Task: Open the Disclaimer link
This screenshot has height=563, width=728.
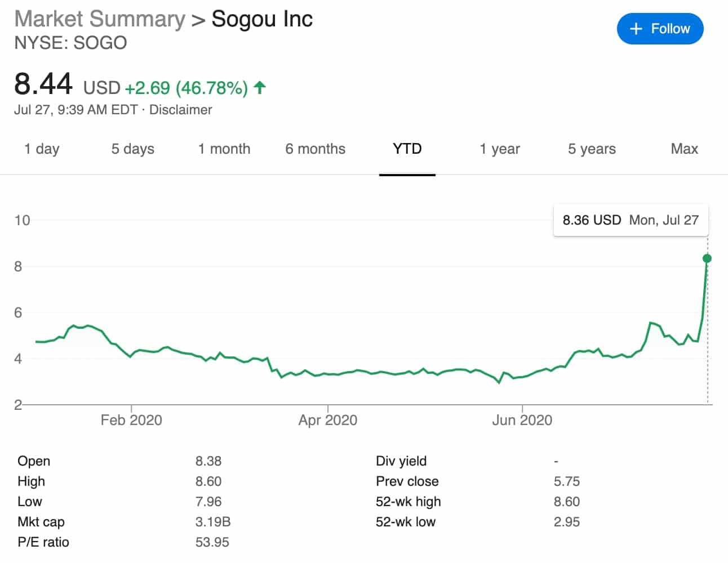Action: coord(180,110)
